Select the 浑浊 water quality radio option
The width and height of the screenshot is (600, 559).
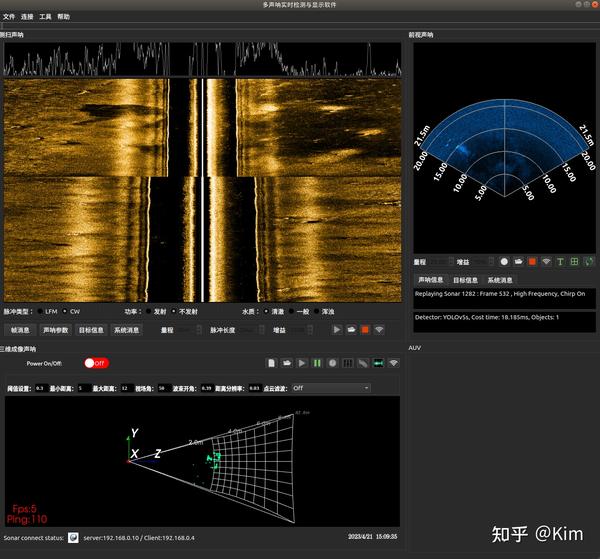pyautogui.click(x=324, y=311)
